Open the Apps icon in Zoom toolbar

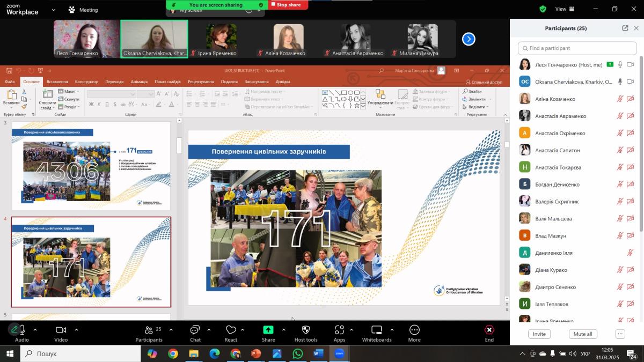point(339,330)
